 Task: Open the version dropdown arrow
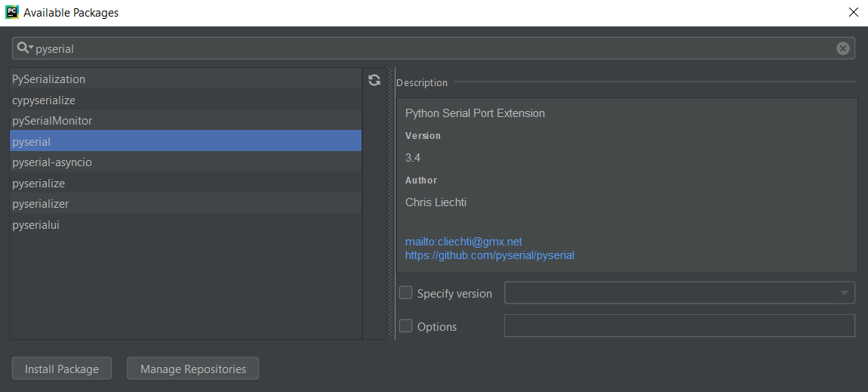coord(844,293)
